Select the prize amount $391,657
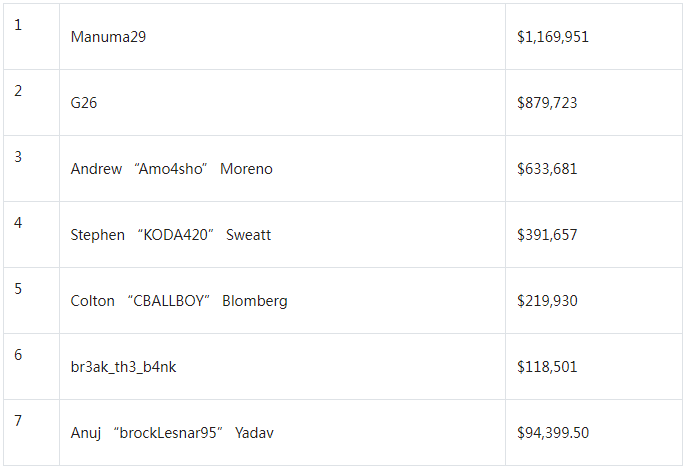The image size is (686, 472). [547, 235]
